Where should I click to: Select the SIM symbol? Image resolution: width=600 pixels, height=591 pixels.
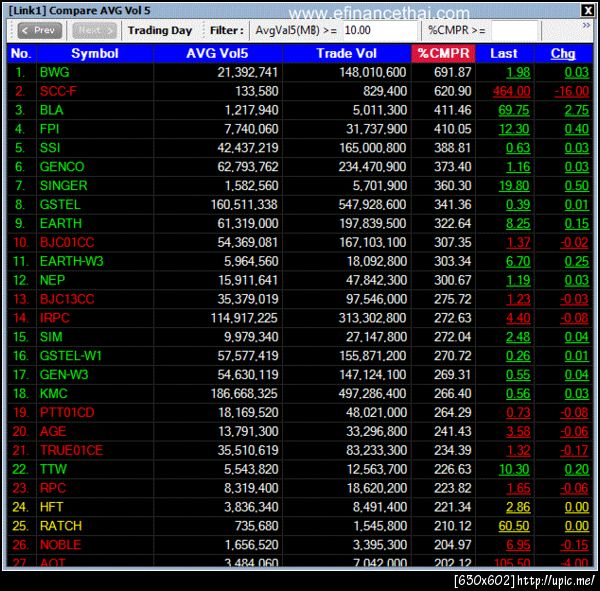(51, 337)
